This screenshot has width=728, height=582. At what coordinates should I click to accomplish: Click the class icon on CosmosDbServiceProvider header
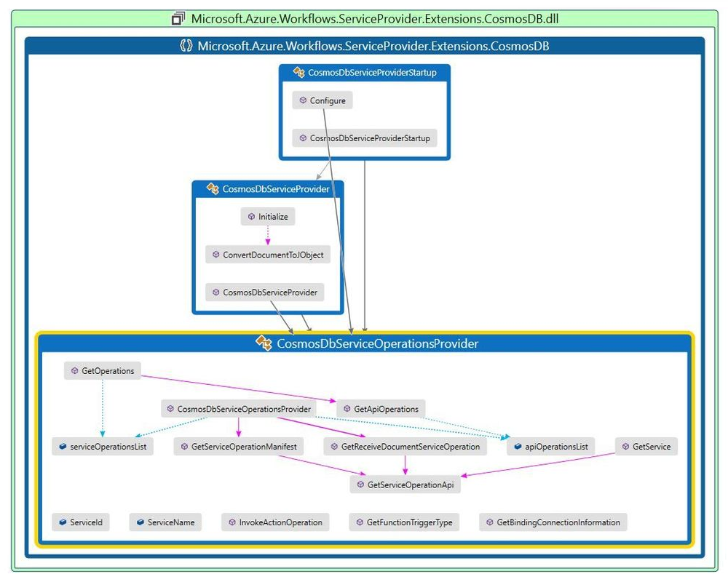[212, 188]
